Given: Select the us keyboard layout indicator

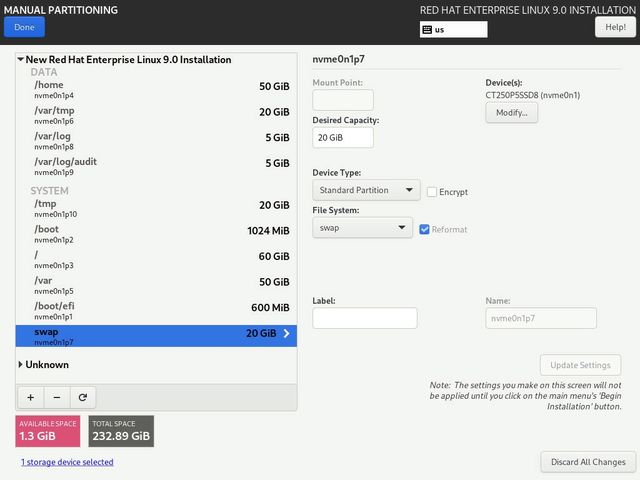Looking at the screenshot, I should pos(453,29).
